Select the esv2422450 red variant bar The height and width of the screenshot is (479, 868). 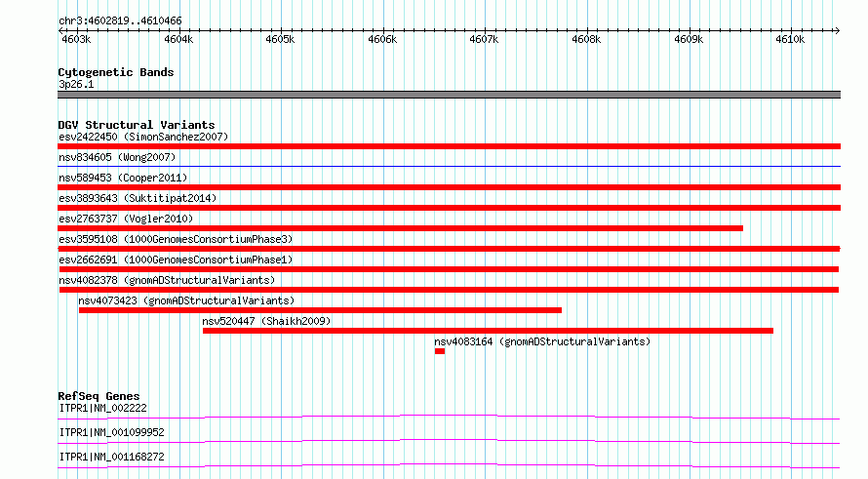[449, 146]
